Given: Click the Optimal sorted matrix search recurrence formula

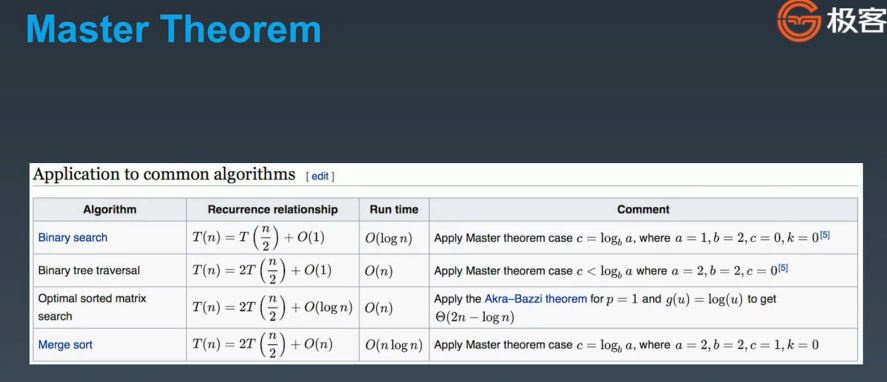Looking at the screenshot, I should (x=272, y=307).
